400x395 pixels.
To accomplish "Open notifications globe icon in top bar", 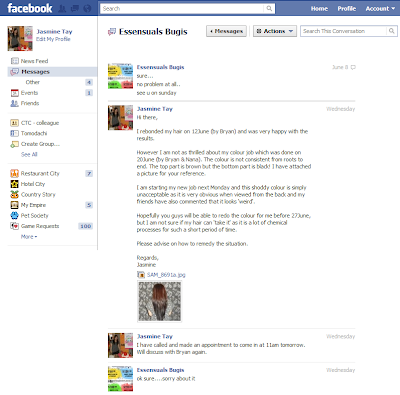I will click(x=87, y=9).
